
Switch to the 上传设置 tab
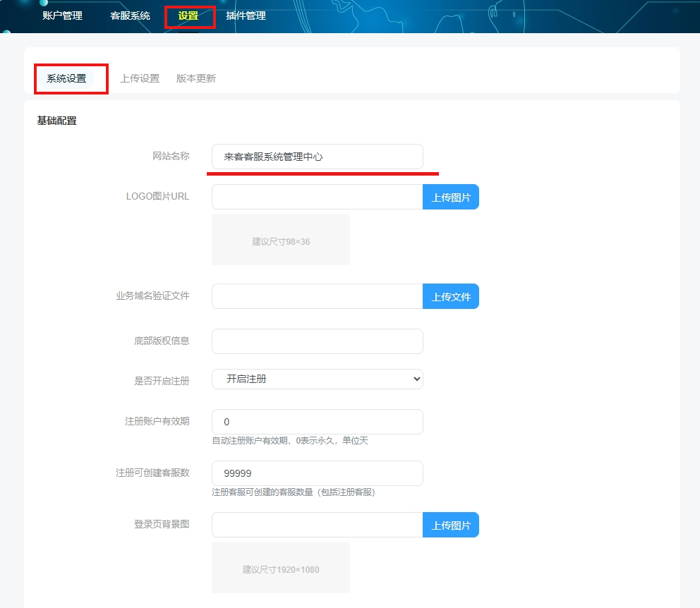(140, 78)
